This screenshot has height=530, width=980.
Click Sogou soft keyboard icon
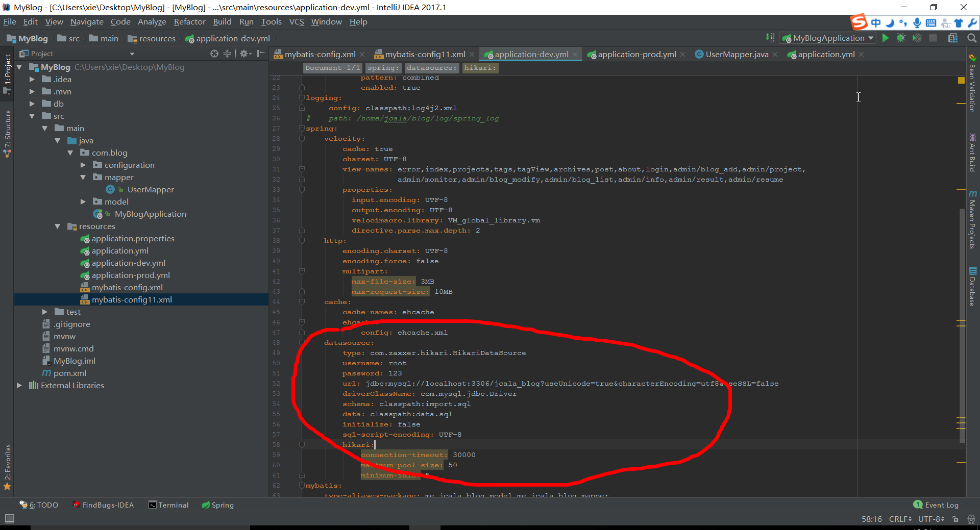pyautogui.click(x=931, y=23)
